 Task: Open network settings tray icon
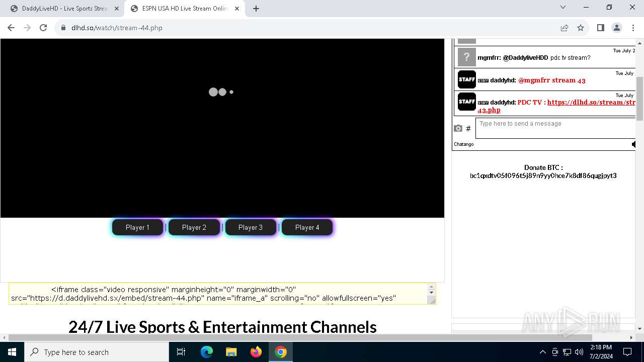click(567, 352)
